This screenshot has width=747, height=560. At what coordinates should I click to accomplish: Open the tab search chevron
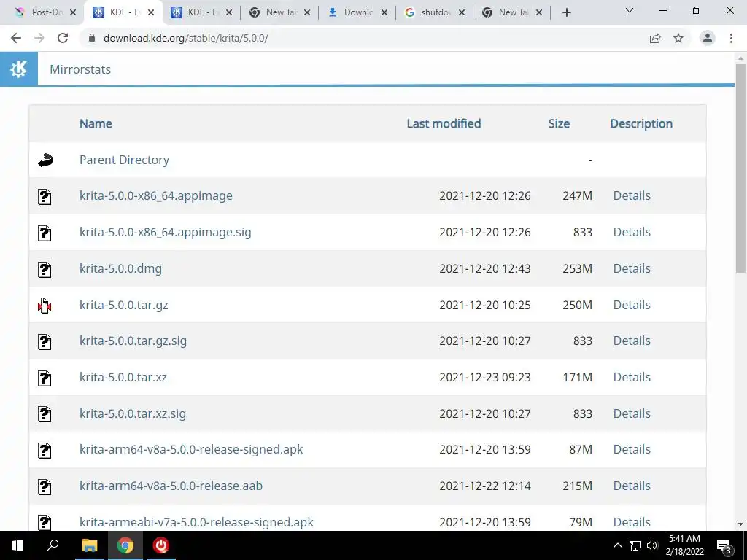click(x=630, y=10)
